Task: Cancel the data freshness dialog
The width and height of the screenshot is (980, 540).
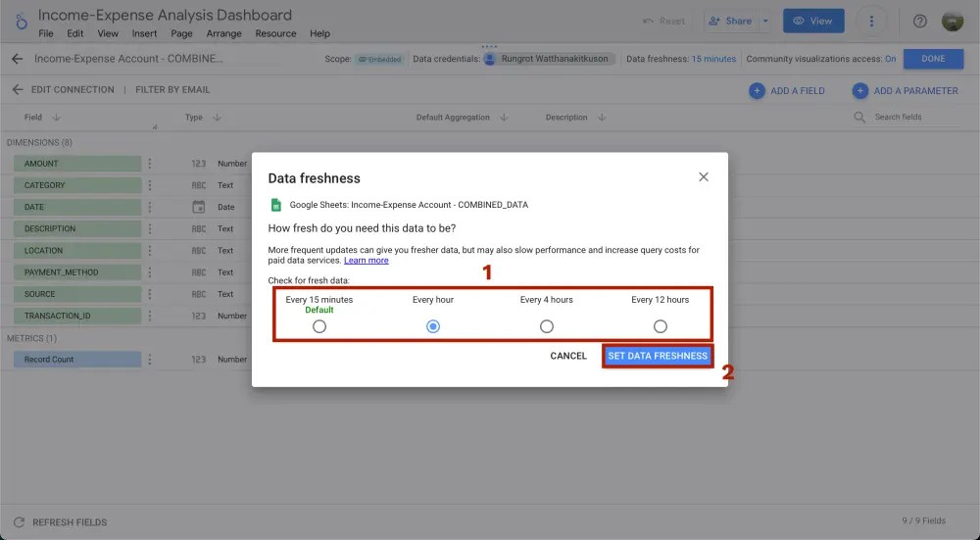Action: [x=568, y=356]
